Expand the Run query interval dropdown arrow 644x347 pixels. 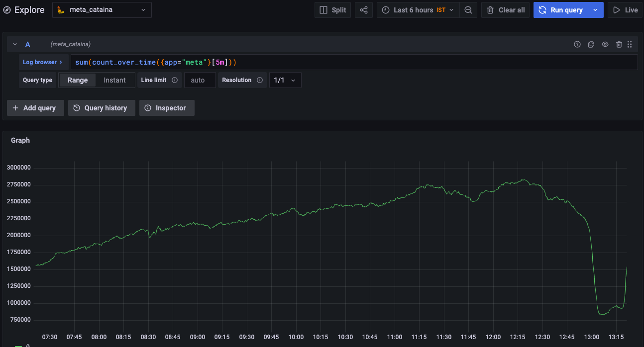click(595, 10)
